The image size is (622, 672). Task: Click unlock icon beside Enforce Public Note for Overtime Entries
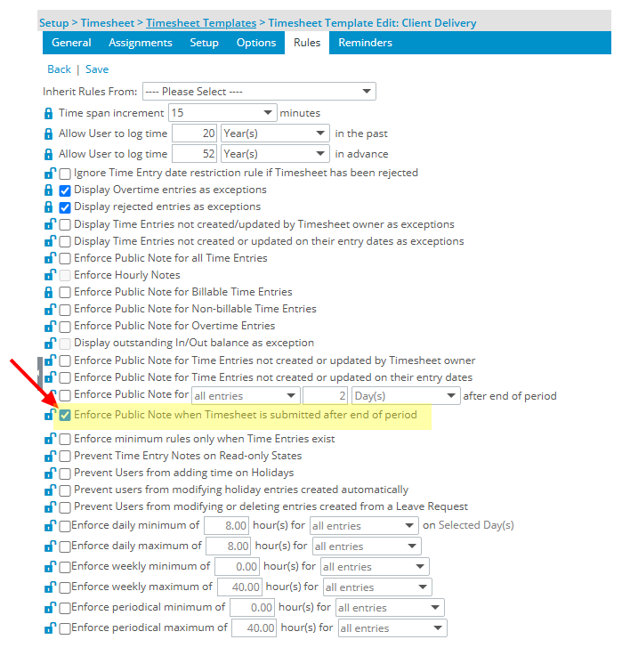point(50,327)
